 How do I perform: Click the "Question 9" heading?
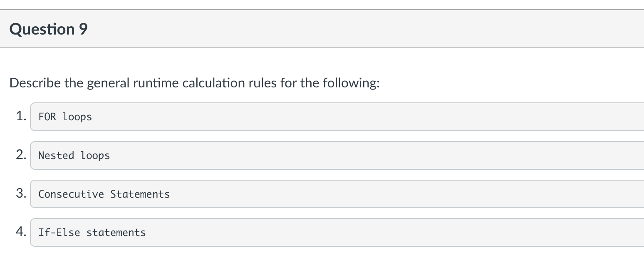coord(48,29)
